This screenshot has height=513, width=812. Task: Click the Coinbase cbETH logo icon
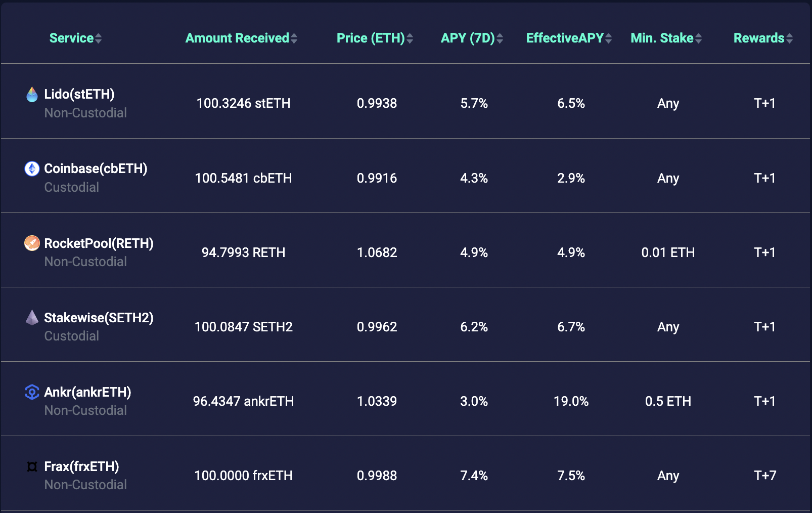pyautogui.click(x=32, y=168)
